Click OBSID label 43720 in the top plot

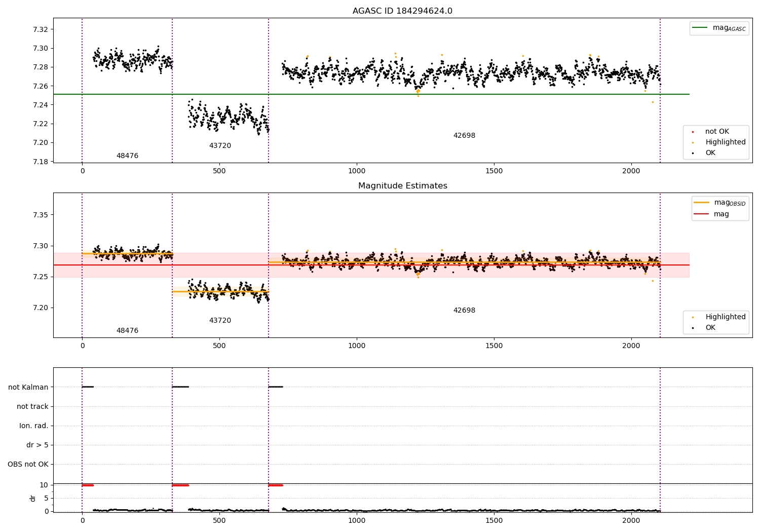click(220, 146)
